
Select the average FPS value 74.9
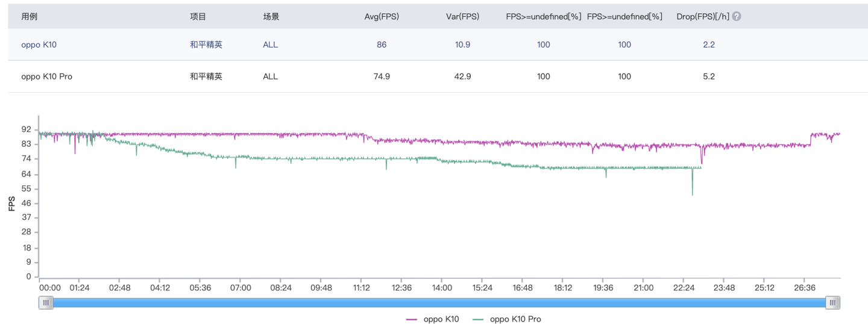[382, 76]
